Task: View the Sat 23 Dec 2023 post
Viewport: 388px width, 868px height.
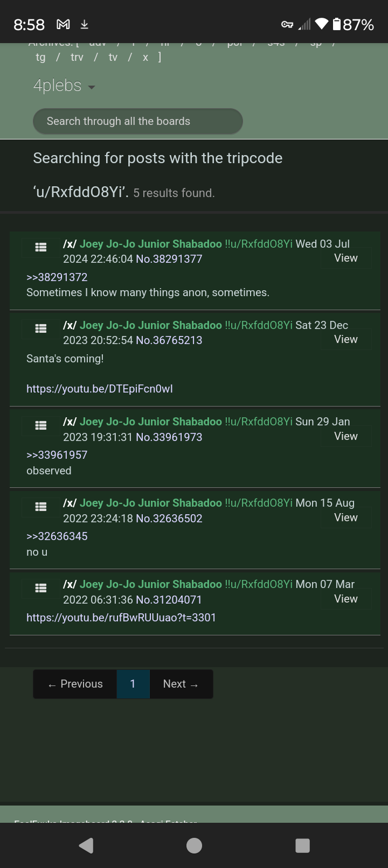Action: [x=345, y=339]
